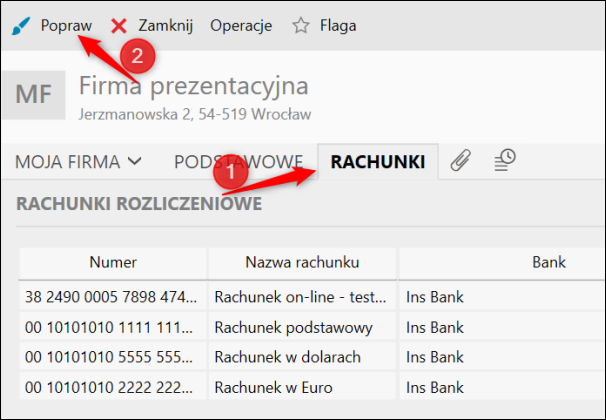The image size is (606, 420).
Task: Click Ins Bank in Rachunek w Euro row
Action: coord(435,388)
